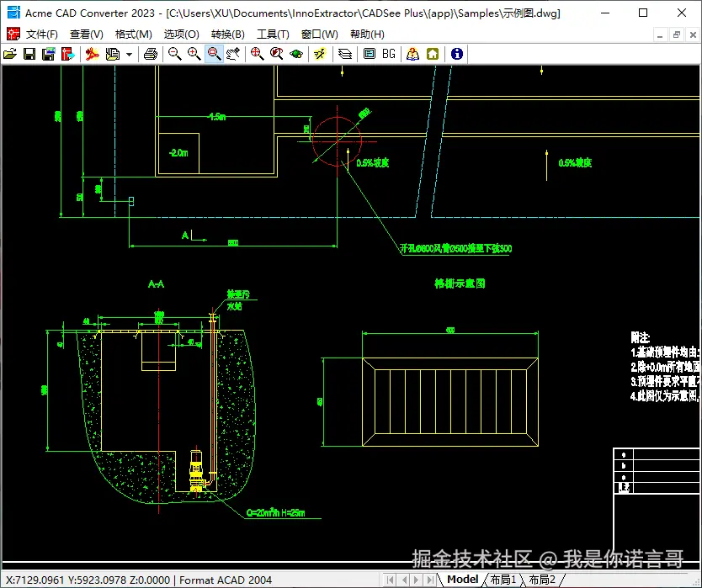Click the Save as image icon
The width and height of the screenshot is (702, 588).
click(48, 54)
